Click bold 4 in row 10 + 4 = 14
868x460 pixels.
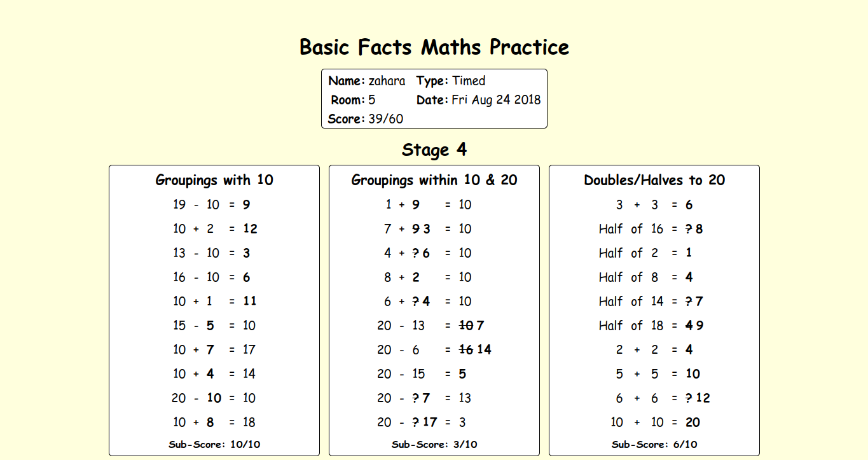tap(210, 374)
